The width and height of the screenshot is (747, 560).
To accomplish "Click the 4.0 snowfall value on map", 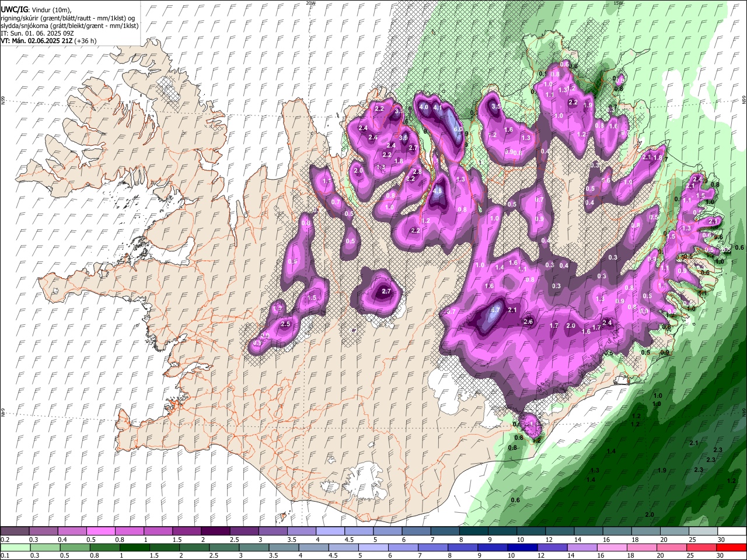I will pyautogui.click(x=424, y=107).
